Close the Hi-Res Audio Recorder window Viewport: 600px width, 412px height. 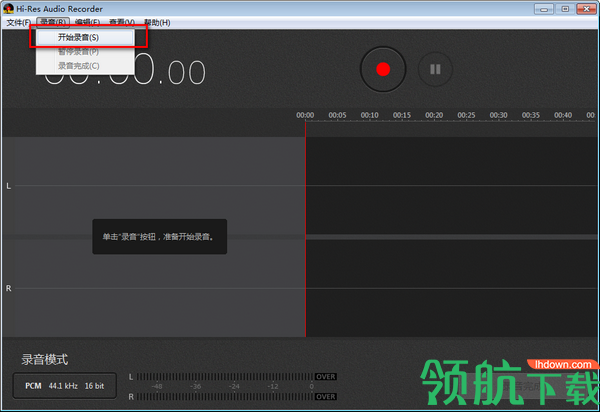coord(586,9)
